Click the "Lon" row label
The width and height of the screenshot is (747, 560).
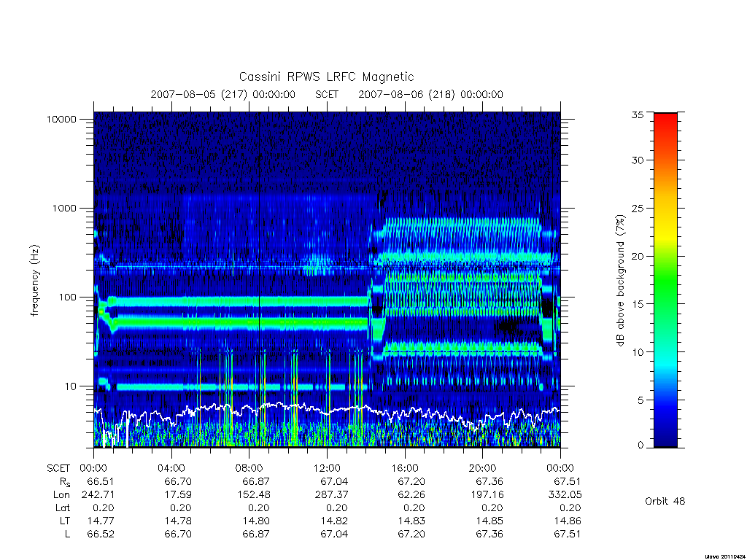61,495
